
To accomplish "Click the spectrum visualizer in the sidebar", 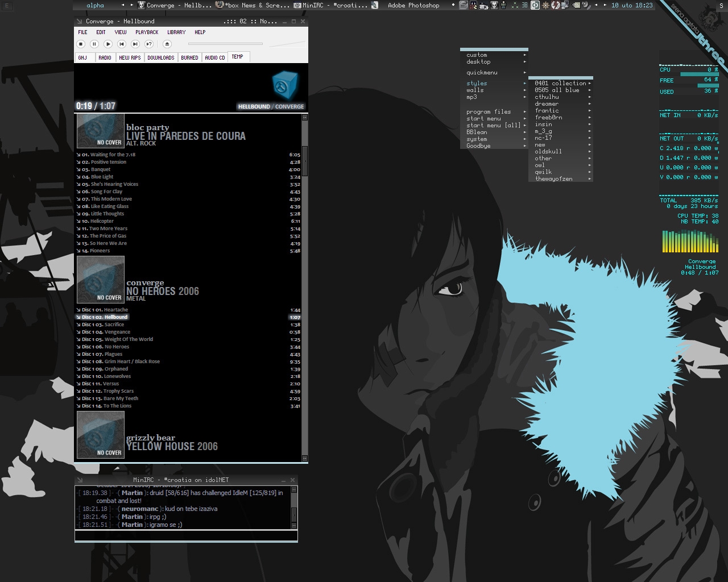I will [690, 241].
